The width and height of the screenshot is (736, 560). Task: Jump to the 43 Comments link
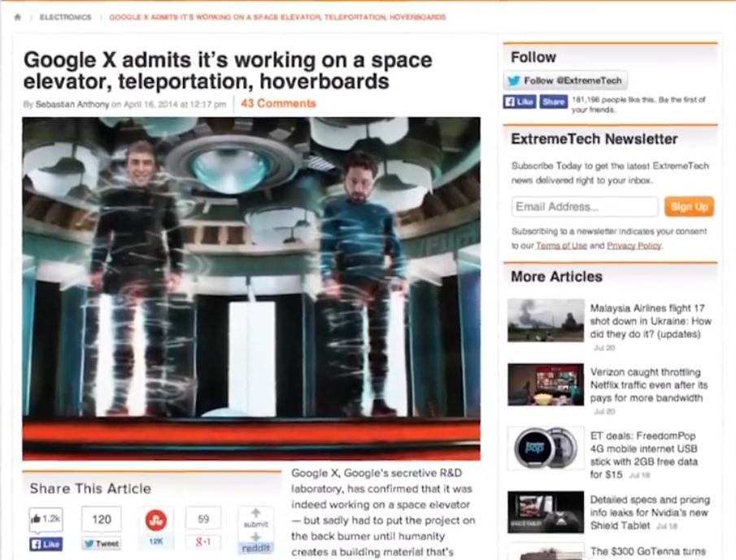(278, 104)
